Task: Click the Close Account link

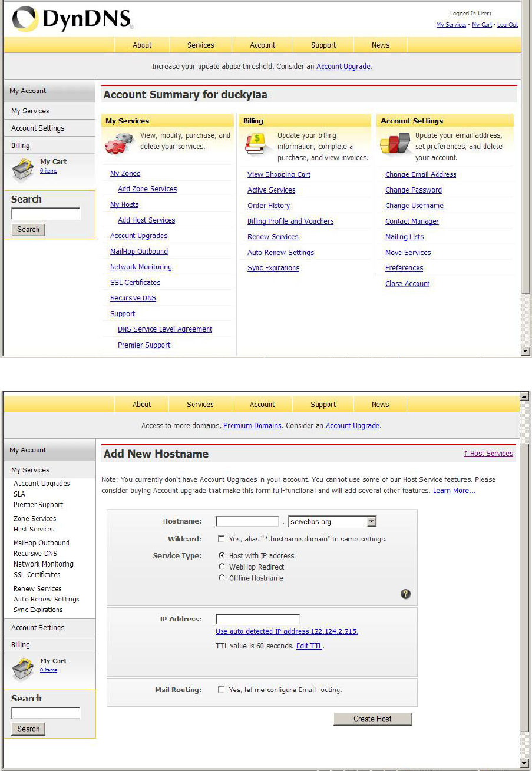Action: click(407, 283)
